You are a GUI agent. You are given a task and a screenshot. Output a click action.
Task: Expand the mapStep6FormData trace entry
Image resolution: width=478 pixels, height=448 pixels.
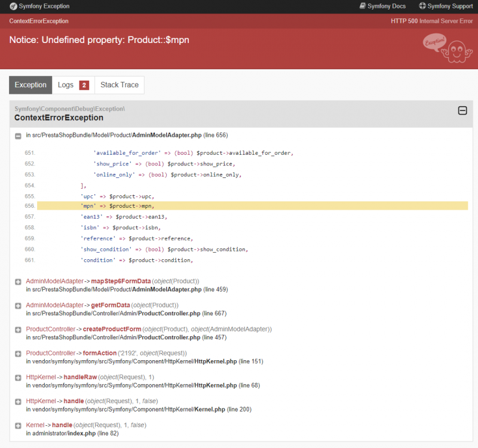18,281
